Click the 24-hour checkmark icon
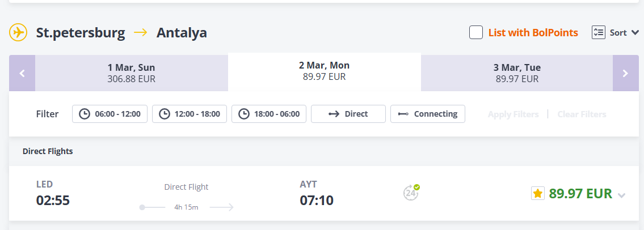Image resolution: width=644 pixels, height=230 pixels. (x=411, y=192)
